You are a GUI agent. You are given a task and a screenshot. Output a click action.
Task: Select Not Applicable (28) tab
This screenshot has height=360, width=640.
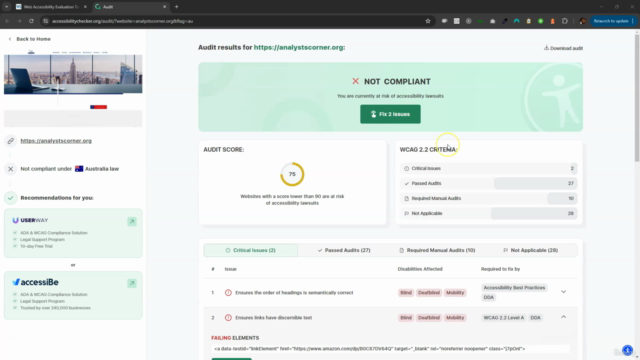(x=531, y=250)
